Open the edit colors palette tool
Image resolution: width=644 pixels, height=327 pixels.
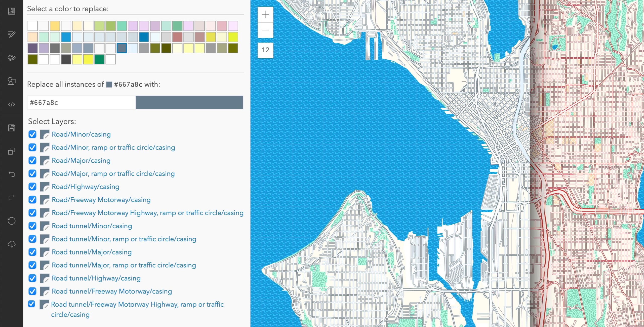click(12, 58)
